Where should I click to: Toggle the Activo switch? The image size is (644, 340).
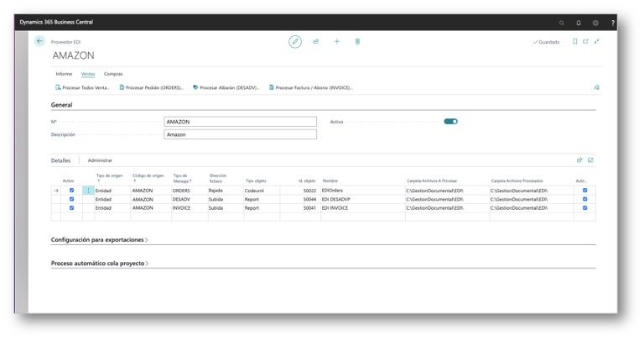click(450, 122)
